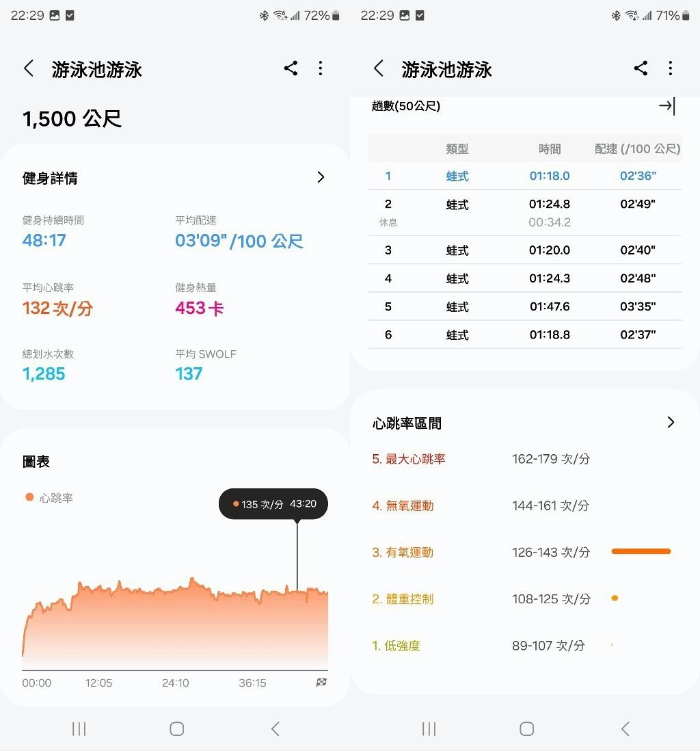Screen dimensions: 700x751
Task: Tap recent apps button on left screen
Action: pos(79,729)
